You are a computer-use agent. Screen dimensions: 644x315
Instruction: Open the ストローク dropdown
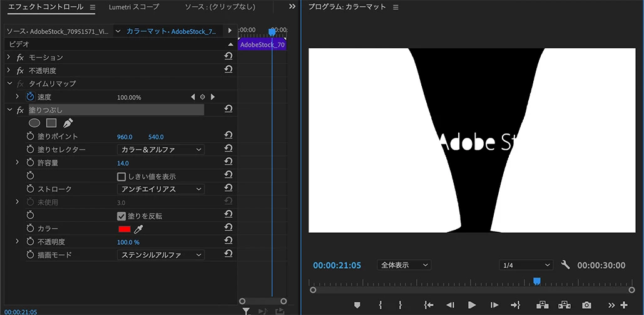[x=161, y=188]
